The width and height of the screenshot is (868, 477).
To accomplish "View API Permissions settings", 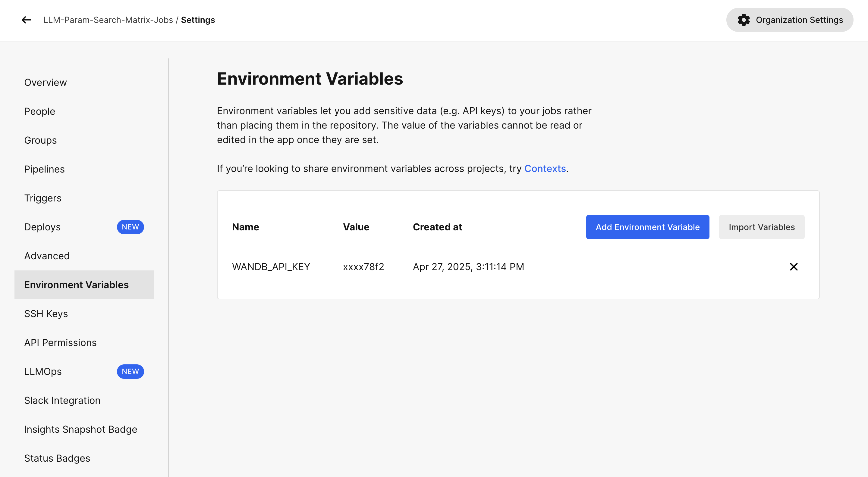I will pyautogui.click(x=60, y=342).
